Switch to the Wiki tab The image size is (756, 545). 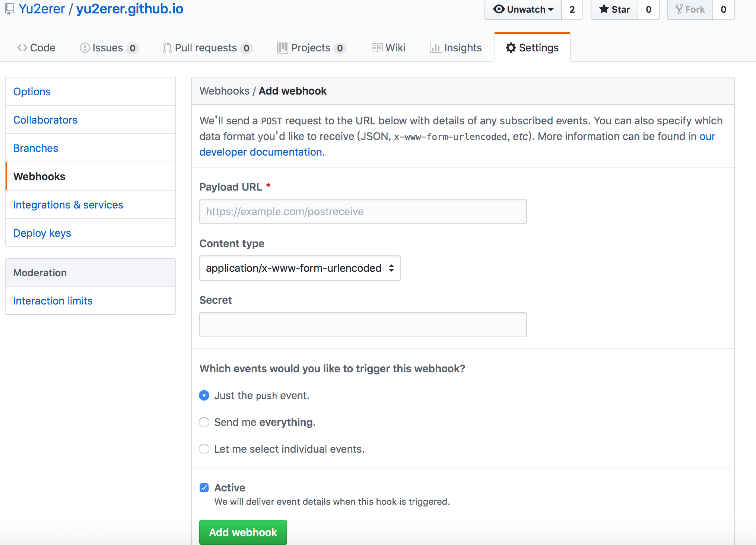click(x=388, y=48)
